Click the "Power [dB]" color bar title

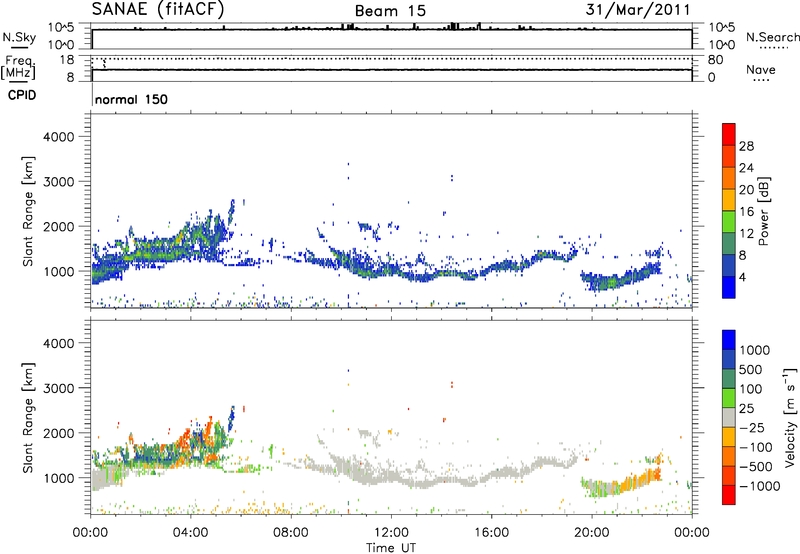(x=763, y=211)
